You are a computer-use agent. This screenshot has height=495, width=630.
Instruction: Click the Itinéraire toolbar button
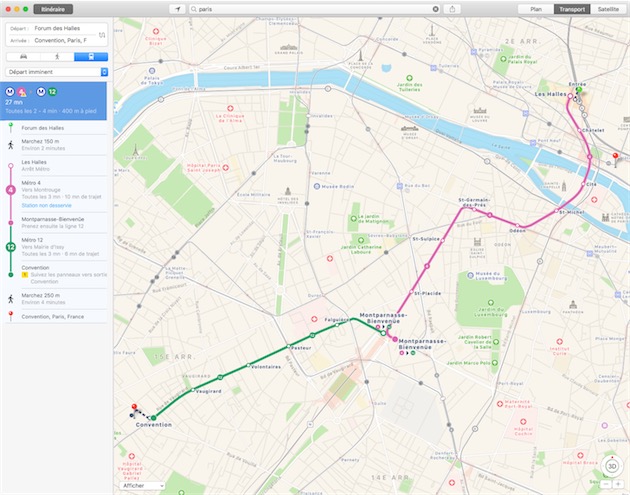click(53, 9)
